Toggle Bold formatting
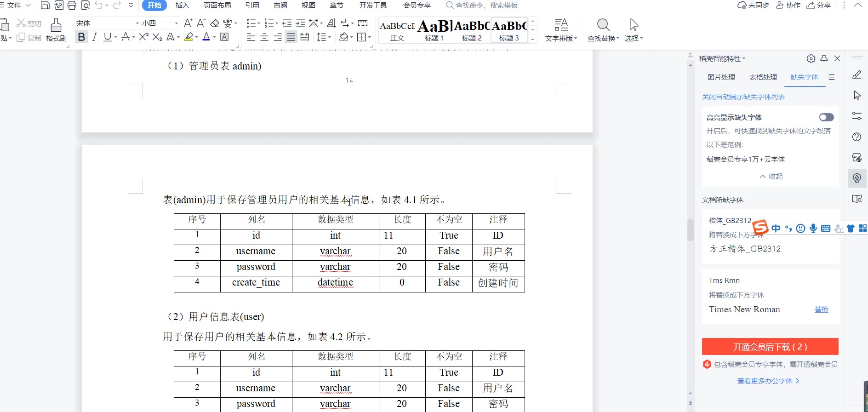868x412 pixels. 81,37
